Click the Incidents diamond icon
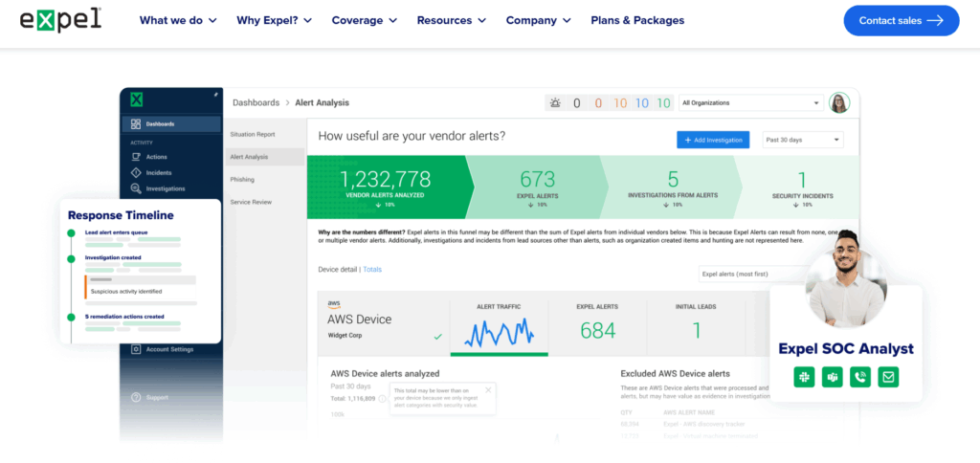The image size is (980, 463). [x=136, y=172]
